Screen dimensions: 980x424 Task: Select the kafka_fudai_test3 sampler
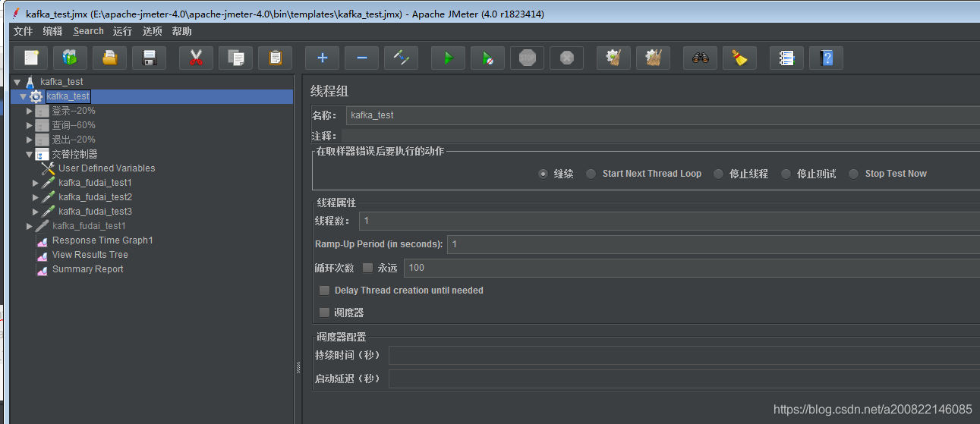point(95,212)
